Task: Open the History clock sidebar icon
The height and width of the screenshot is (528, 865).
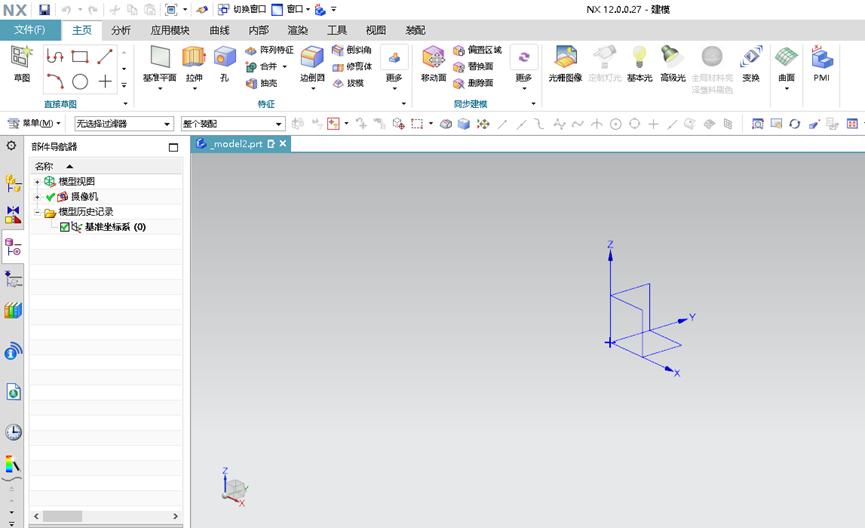Action: 13,432
